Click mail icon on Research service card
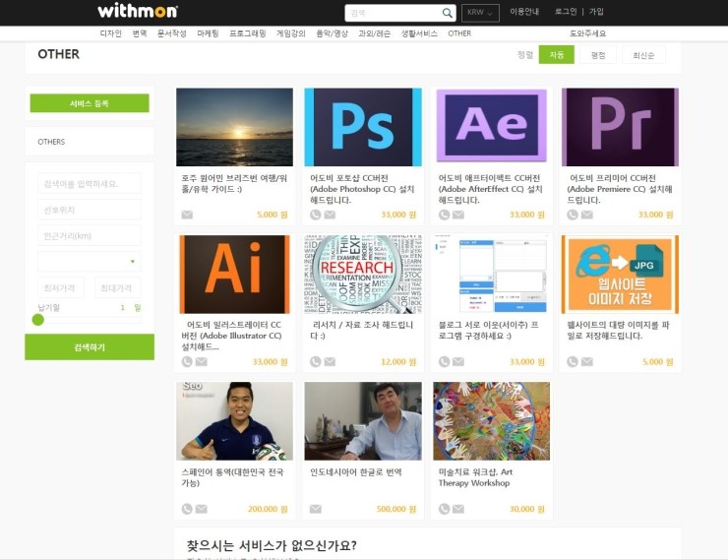This screenshot has width=728, height=560. coord(330,362)
